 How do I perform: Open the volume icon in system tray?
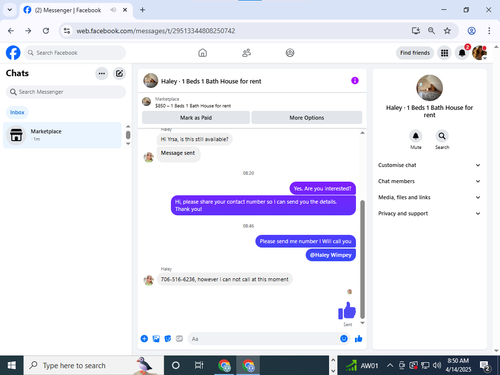click(x=437, y=366)
